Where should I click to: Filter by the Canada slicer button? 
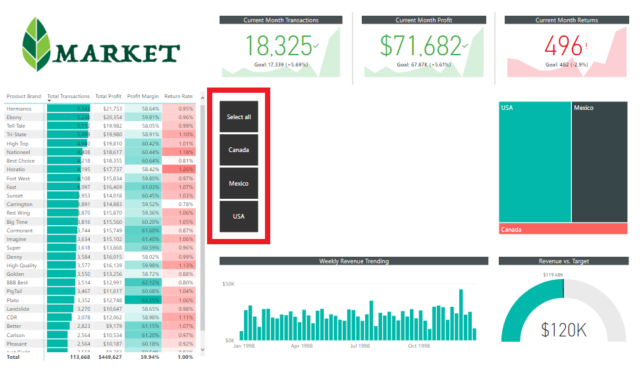pyautogui.click(x=239, y=150)
